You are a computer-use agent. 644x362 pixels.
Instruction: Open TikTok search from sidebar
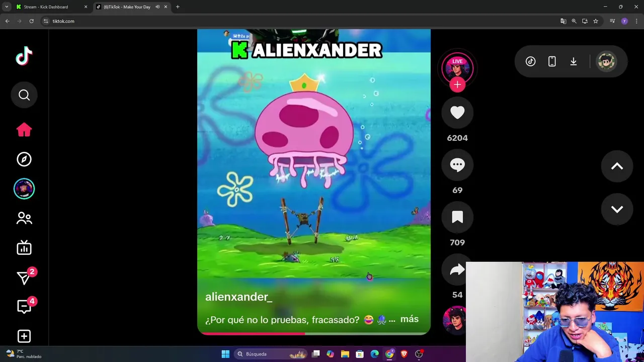click(24, 95)
